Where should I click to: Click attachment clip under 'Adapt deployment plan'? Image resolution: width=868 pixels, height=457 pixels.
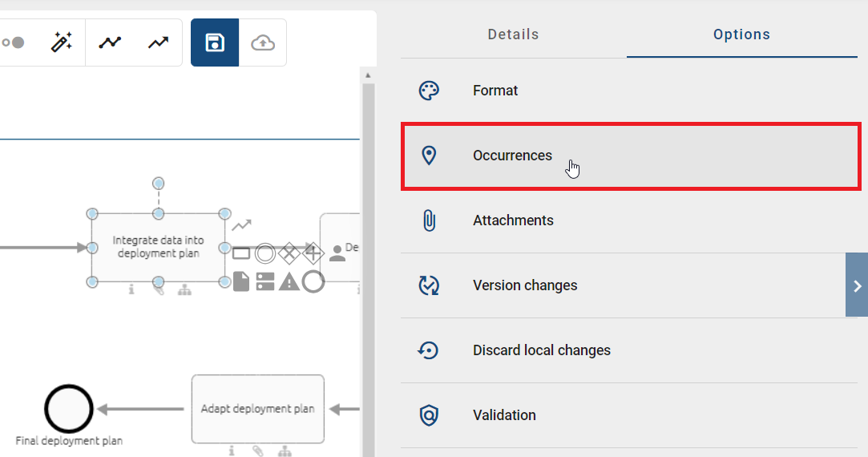click(258, 451)
